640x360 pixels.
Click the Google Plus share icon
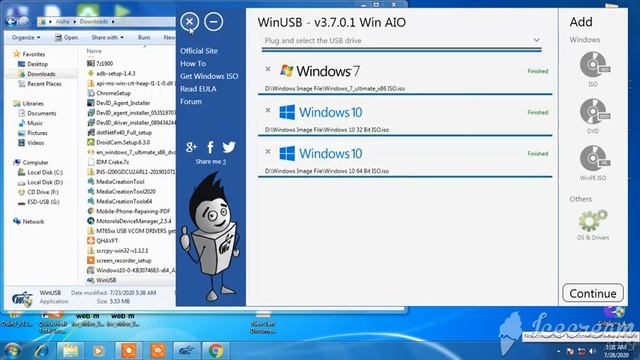click(x=191, y=147)
